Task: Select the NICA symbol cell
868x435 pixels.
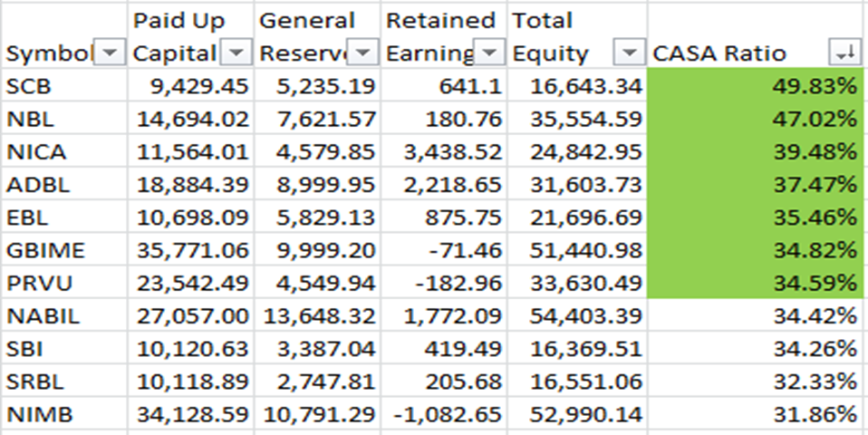Action: [x=64, y=151]
